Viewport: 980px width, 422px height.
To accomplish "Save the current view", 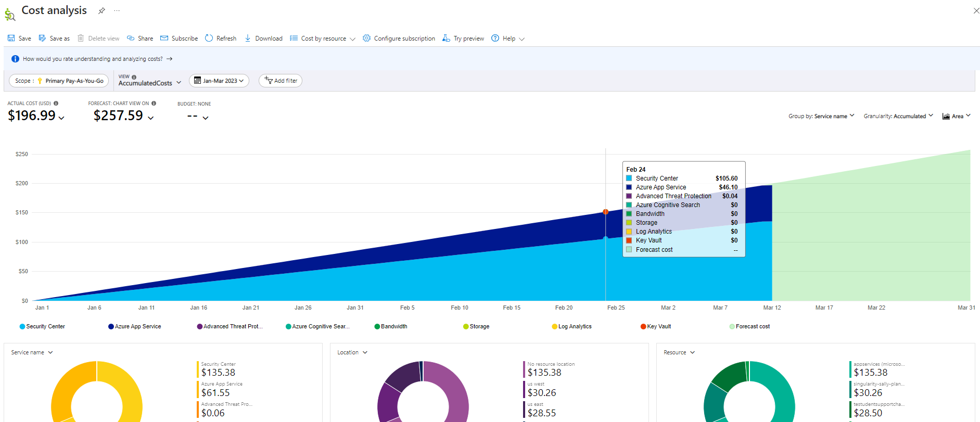I will coord(19,39).
